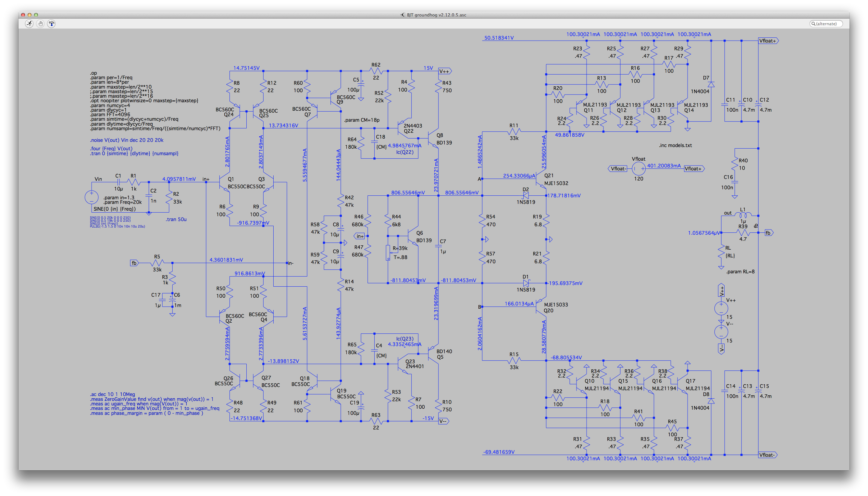Select the V-- net flag near R10

[x=443, y=421]
